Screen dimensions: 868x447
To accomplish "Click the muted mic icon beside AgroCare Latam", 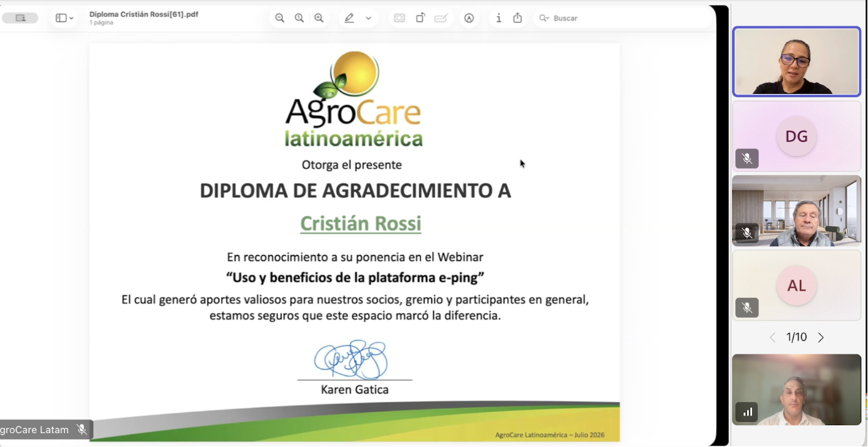I will click(x=81, y=429).
